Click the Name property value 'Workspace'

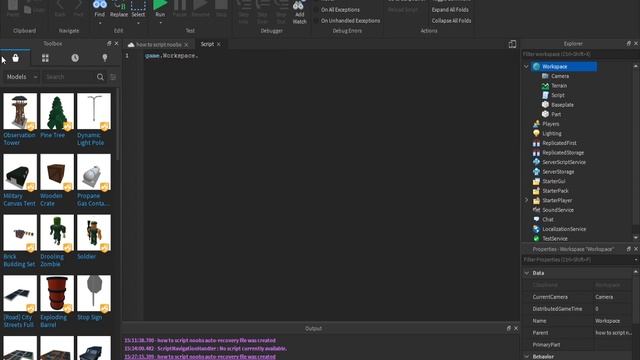point(607,321)
